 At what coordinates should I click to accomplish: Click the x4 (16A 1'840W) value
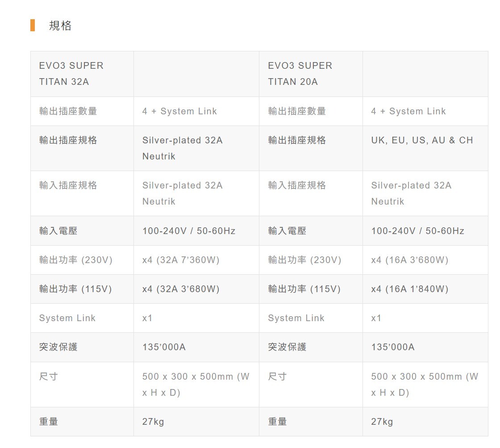[x=410, y=289]
